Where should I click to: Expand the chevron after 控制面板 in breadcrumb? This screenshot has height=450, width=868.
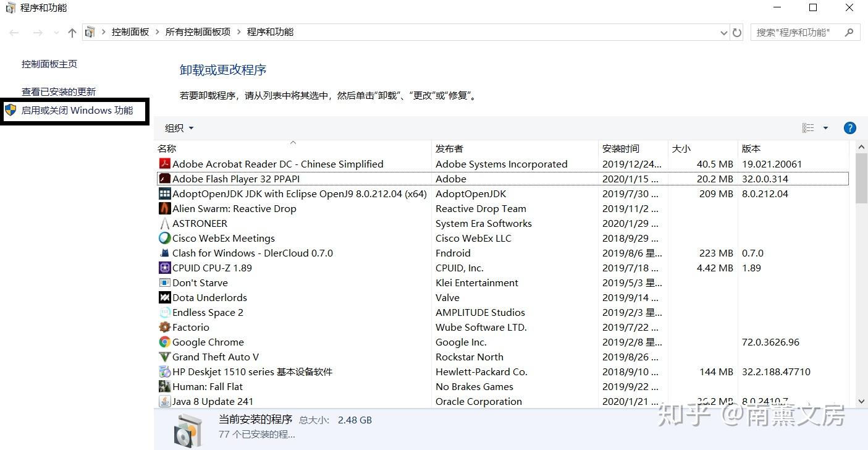point(157,32)
